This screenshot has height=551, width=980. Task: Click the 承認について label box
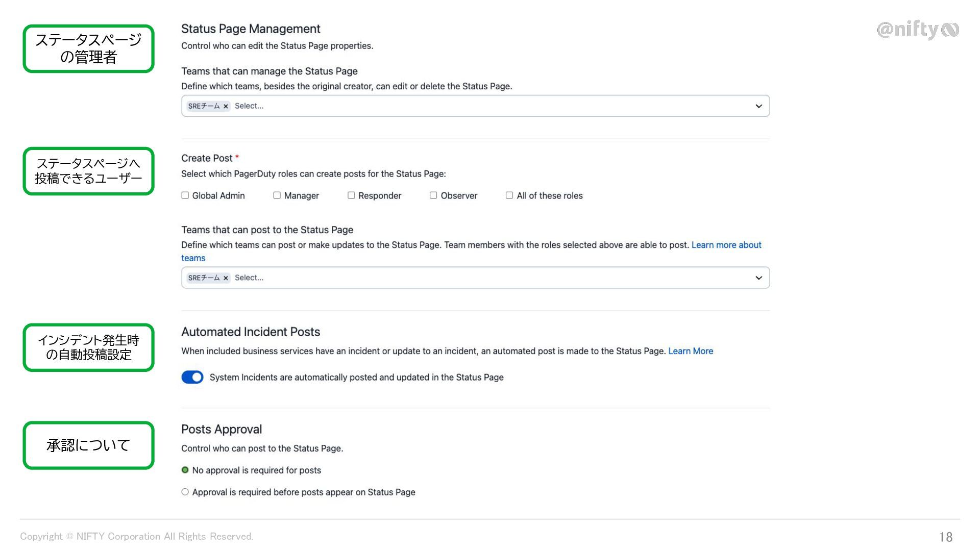[x=88, y=445]
